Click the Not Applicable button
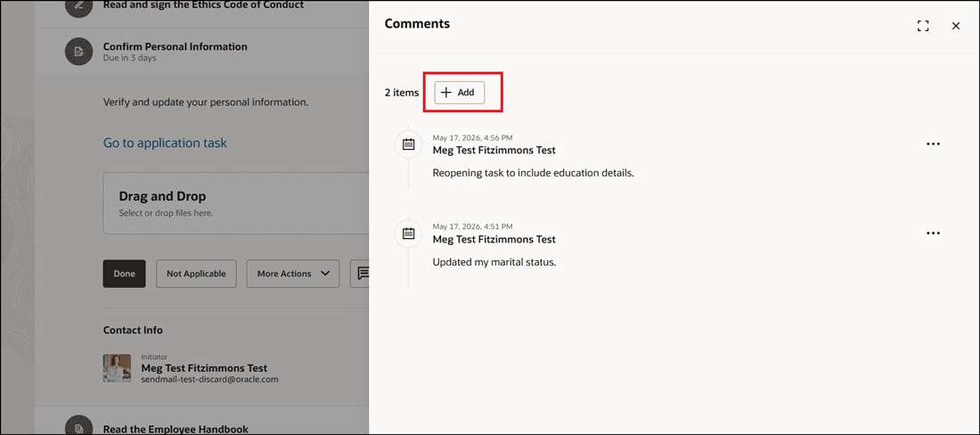This screenshot has width=980, height=435. tap(196, 274)
